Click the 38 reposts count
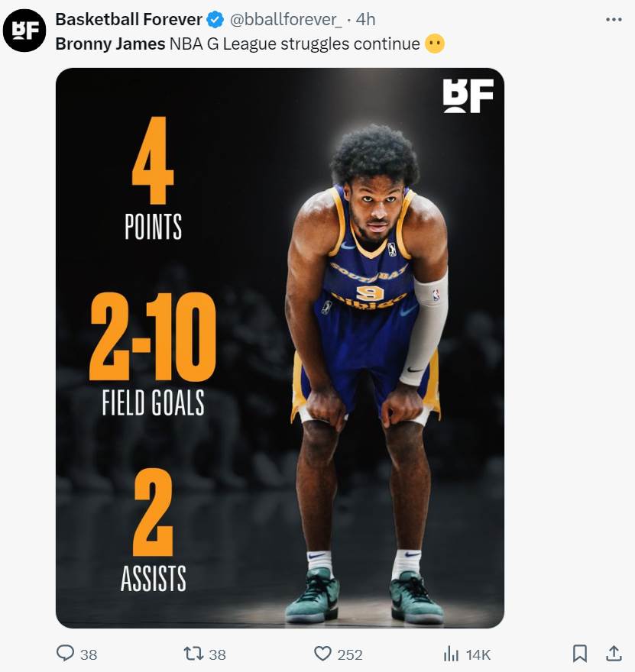 217,655
